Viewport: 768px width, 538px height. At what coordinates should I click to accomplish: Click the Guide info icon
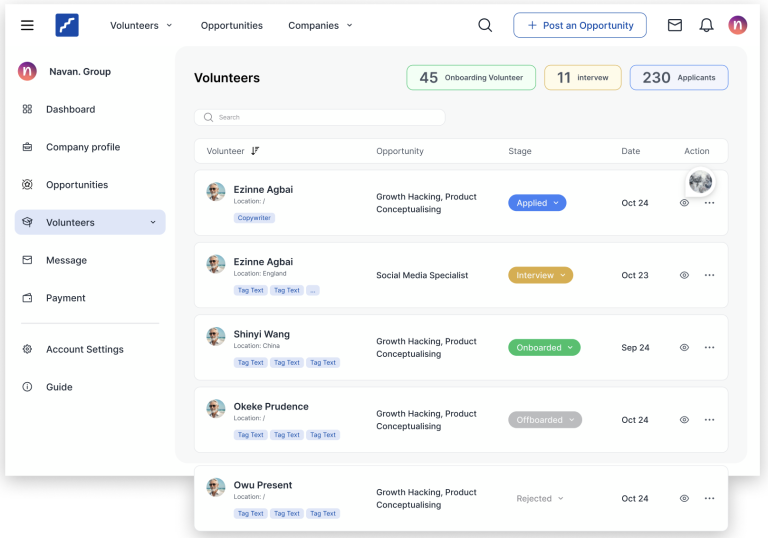tap(27, 387)
